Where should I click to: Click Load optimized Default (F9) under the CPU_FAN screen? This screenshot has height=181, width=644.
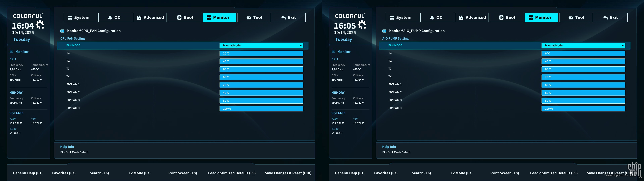point(232,173)
